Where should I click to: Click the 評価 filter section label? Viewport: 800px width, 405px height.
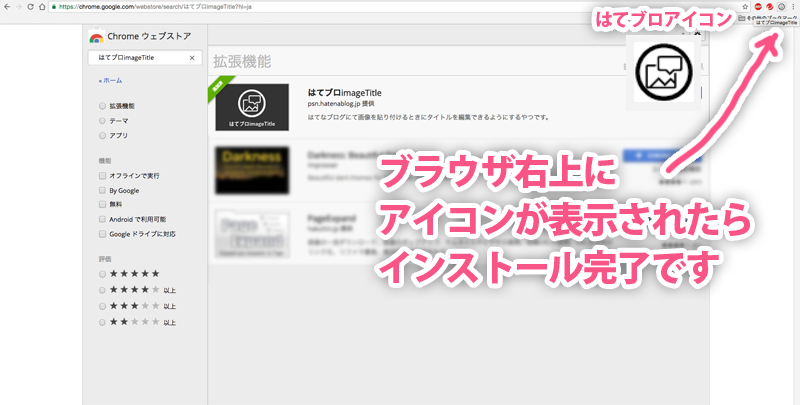(105, 259)
